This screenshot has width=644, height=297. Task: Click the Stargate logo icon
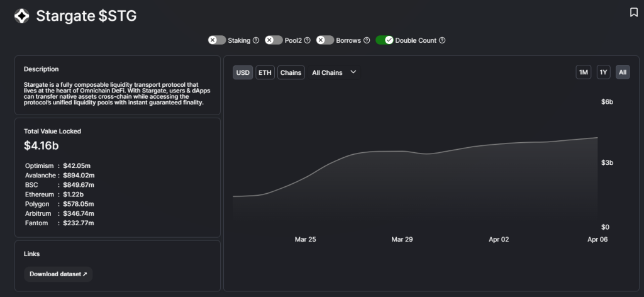point(22,16)
